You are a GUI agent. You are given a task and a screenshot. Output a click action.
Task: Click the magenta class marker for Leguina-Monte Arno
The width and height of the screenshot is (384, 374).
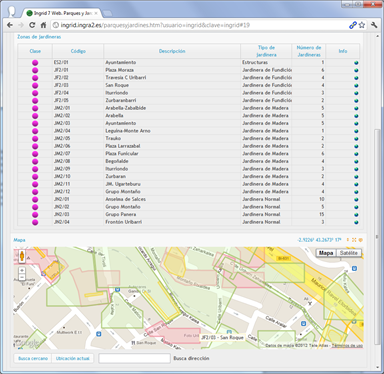(x=35, y=131)
